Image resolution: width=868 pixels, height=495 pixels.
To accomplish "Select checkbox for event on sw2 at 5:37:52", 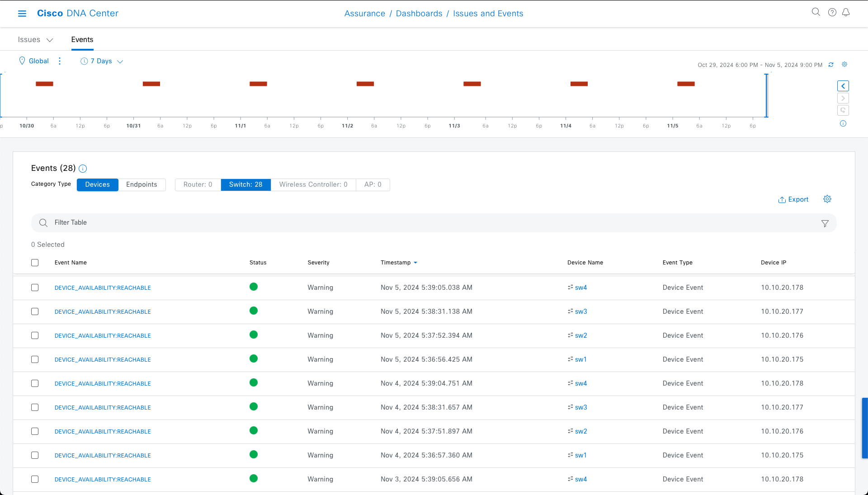I will pyautogui.click(x=35, y=335).
